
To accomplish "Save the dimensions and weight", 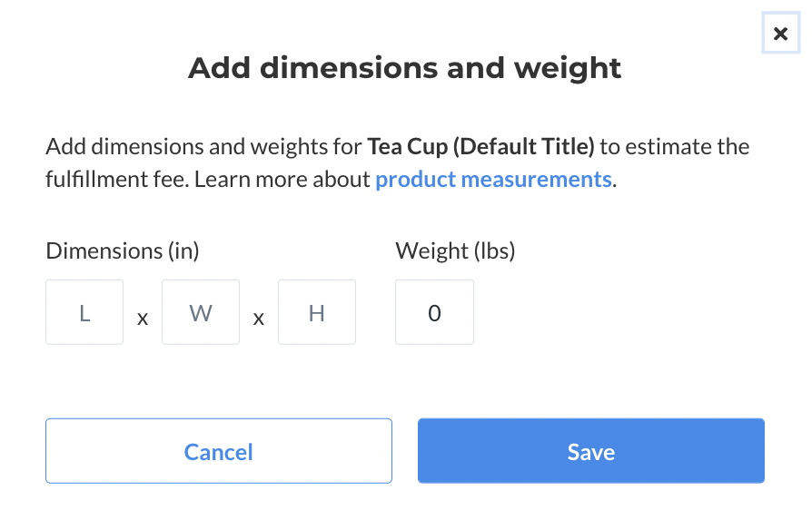I will click(x=591, y=451).
